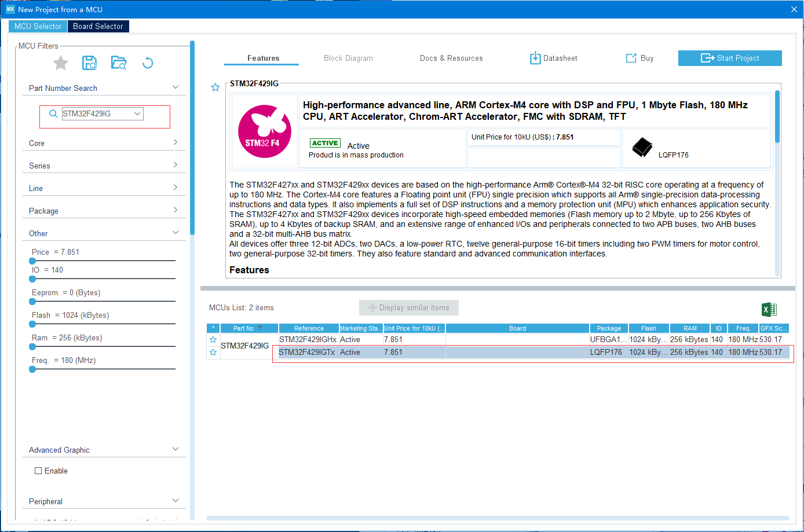Image resolution: width=804 pixels, height=532 pixels.
Task: Expand the Package filter section
Action: click(176, 210)
